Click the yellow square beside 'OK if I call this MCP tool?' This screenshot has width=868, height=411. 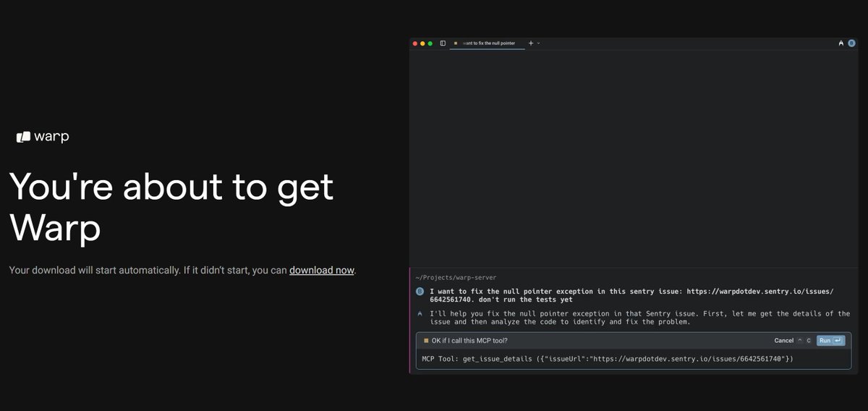click(x=426, y=340)
